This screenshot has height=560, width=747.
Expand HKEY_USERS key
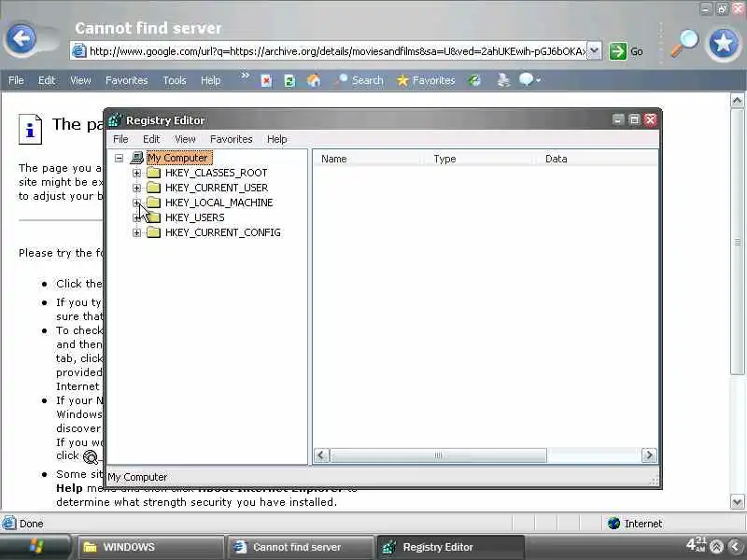click(136, 217)
